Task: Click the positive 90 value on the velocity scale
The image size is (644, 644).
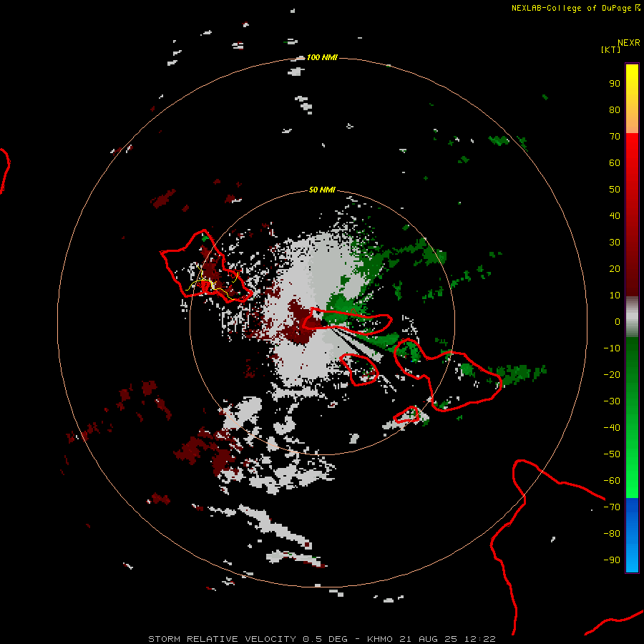Action: point(615,84)
